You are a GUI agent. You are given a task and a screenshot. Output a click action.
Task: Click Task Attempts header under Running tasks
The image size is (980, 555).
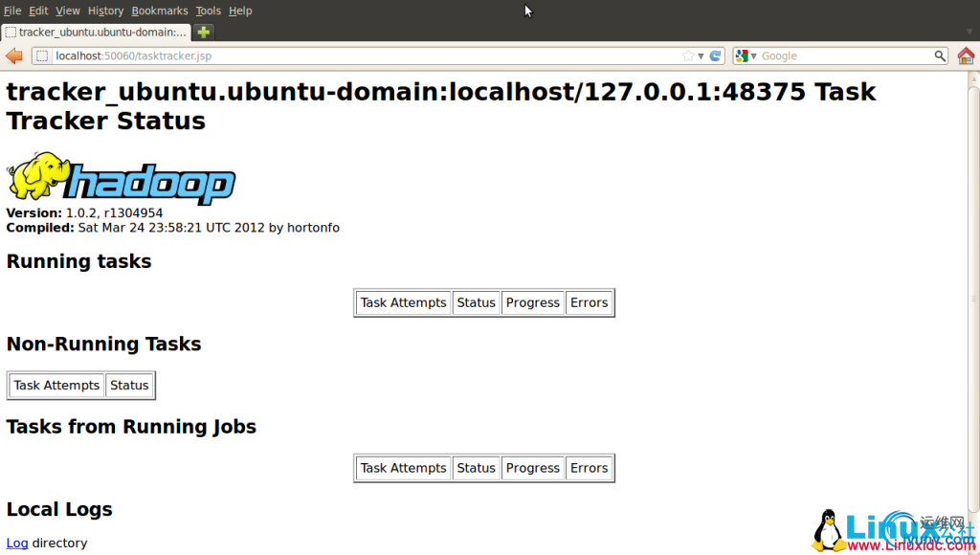pyautogui.click(x=403, y=302)
